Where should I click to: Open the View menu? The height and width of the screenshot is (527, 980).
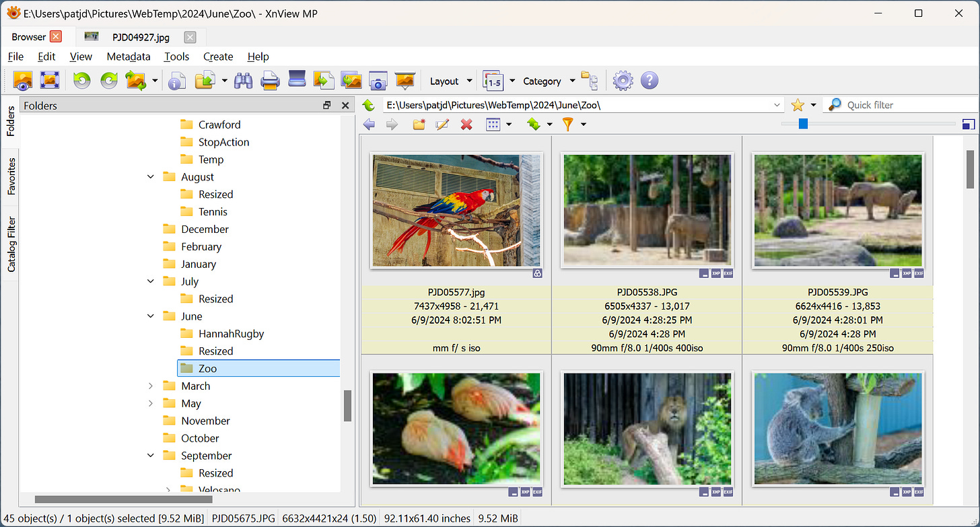81,57
